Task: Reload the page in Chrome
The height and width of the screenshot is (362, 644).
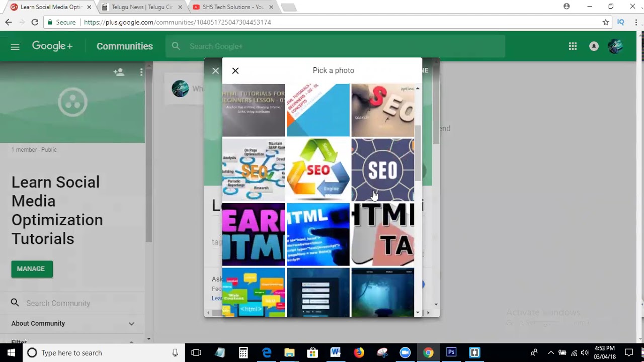Action: coord(35,22)
